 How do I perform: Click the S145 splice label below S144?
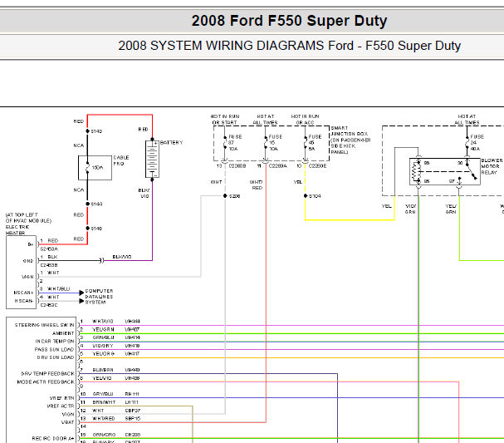tap(96, 229)
